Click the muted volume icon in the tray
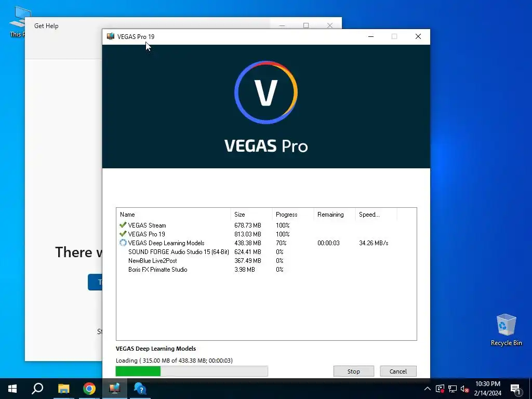Screen dimensions: 532x399 point(464,389)
